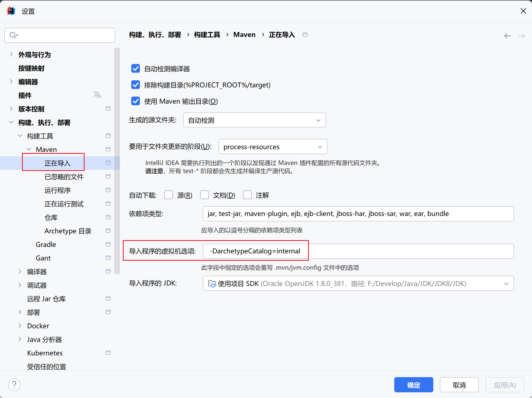532x398 pixels.
Task: Click the project icon beside Archetype 目录
Action: pos(108,231)
